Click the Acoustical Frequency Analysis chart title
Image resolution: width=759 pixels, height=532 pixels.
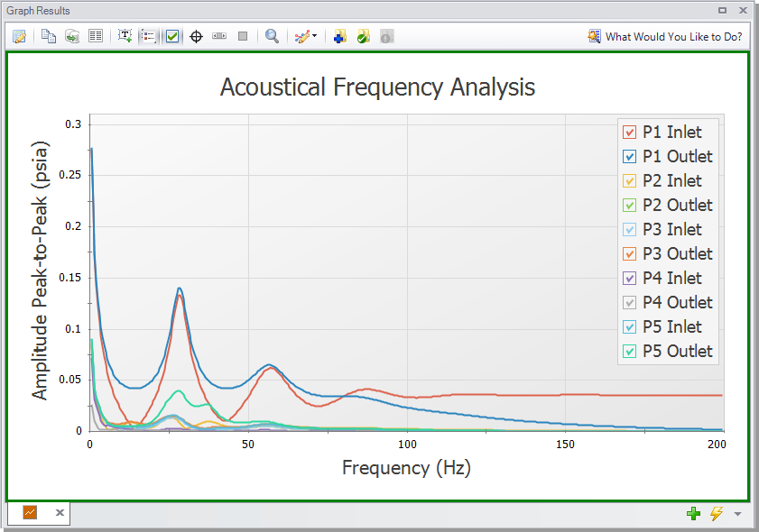tap(377, 87)
